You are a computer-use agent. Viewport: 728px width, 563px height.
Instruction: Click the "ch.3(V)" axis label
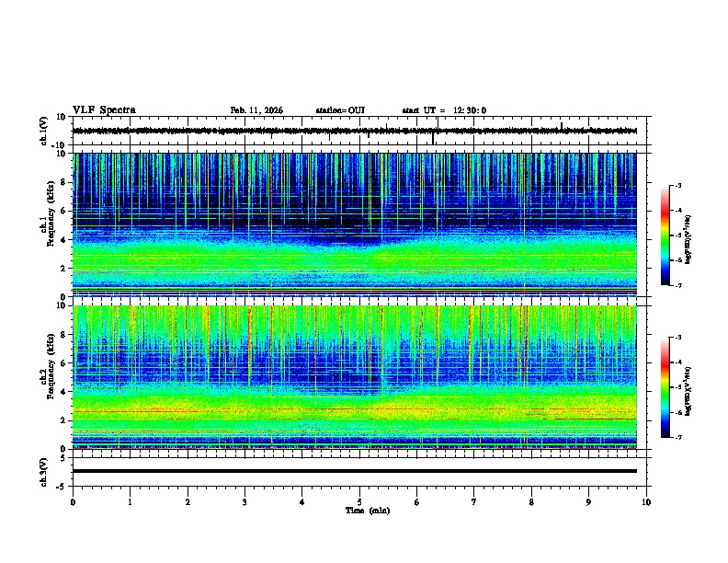click(x=44, y=472)
